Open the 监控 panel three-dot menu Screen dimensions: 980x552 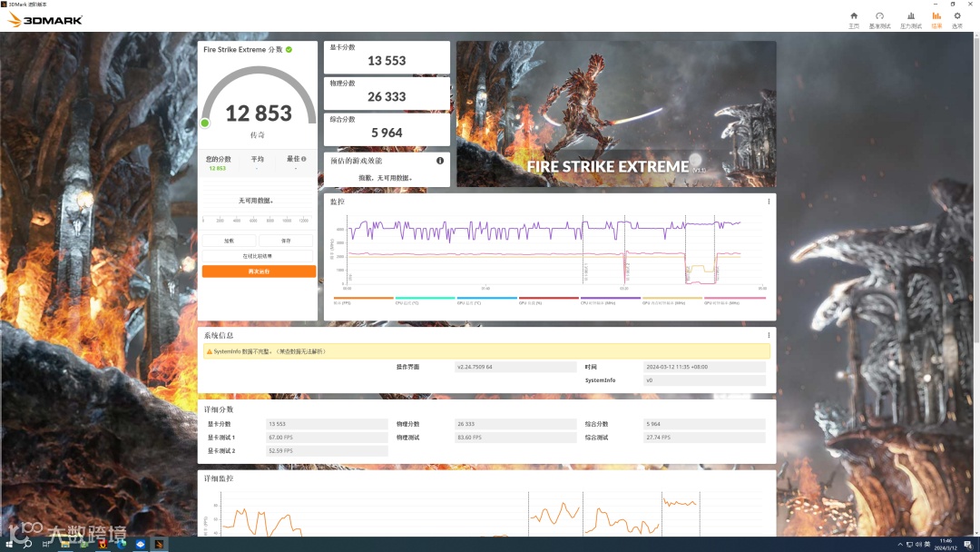click(x=769, y=202)
